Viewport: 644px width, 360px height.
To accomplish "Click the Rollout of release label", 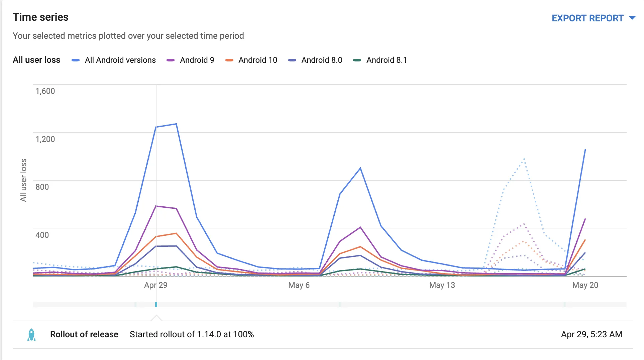I will (84, 334).
